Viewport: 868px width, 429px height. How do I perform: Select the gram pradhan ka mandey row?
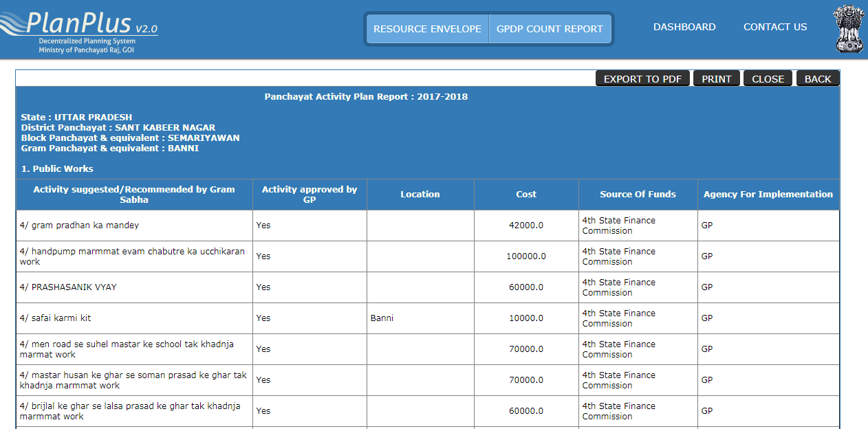[x=80, y=225]
